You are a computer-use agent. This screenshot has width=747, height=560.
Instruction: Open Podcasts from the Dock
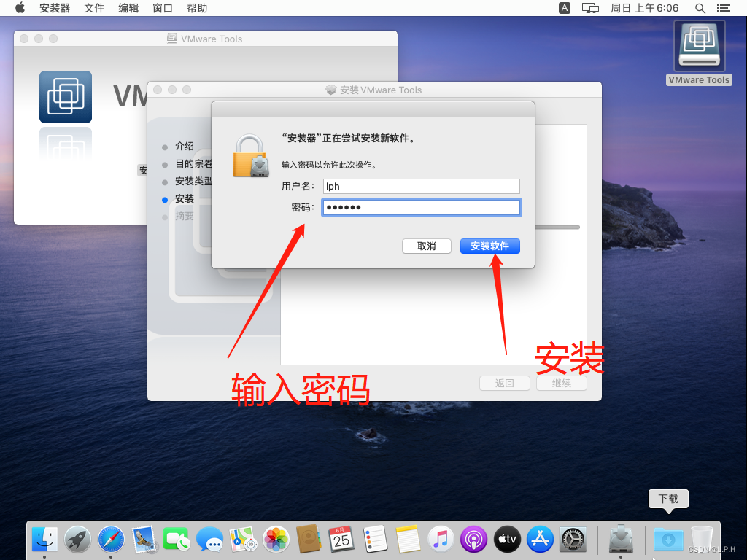(x=473, y=539)
